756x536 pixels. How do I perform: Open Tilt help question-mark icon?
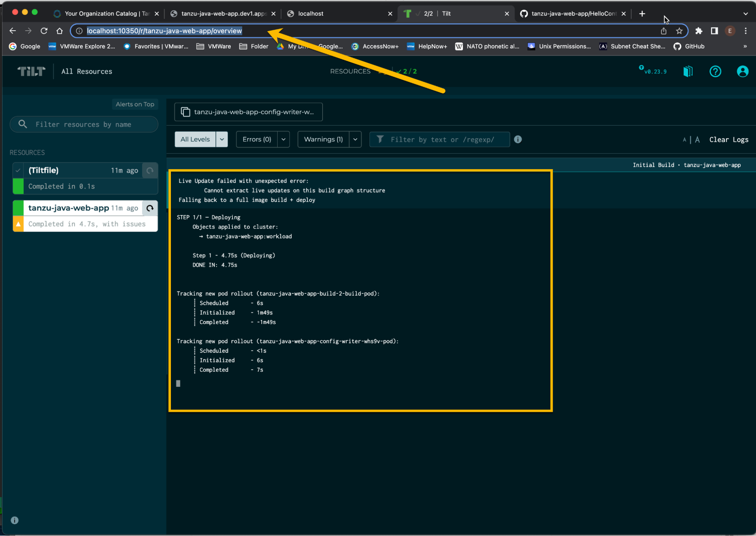click(715, 72)
